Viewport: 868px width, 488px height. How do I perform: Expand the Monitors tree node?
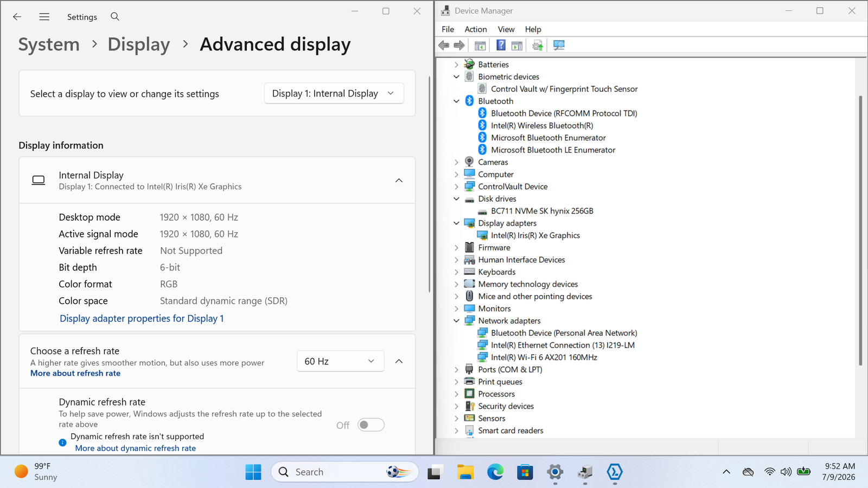coord(456,309)
